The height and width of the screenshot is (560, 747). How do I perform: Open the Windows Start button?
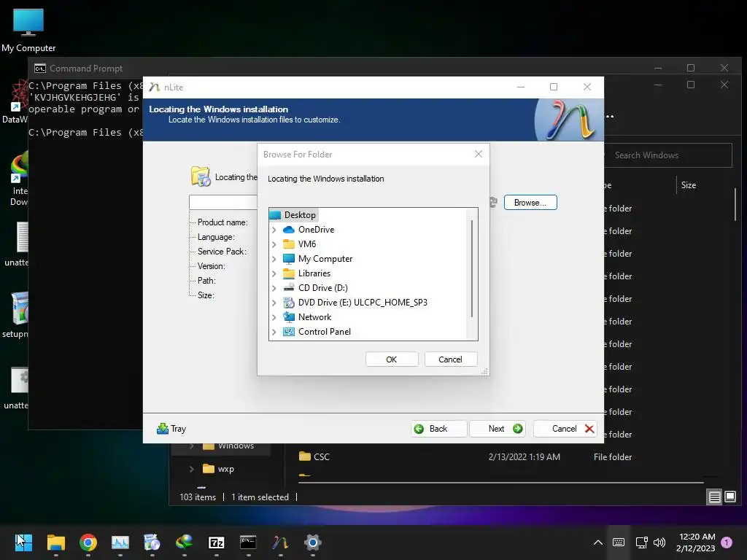click(x=23, y=542)
